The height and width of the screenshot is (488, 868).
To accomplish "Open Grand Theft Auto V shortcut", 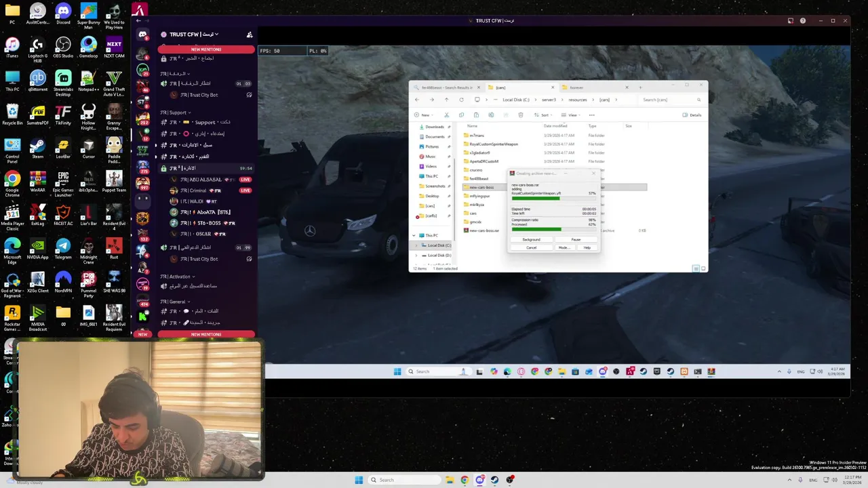I will click(114, 82).
